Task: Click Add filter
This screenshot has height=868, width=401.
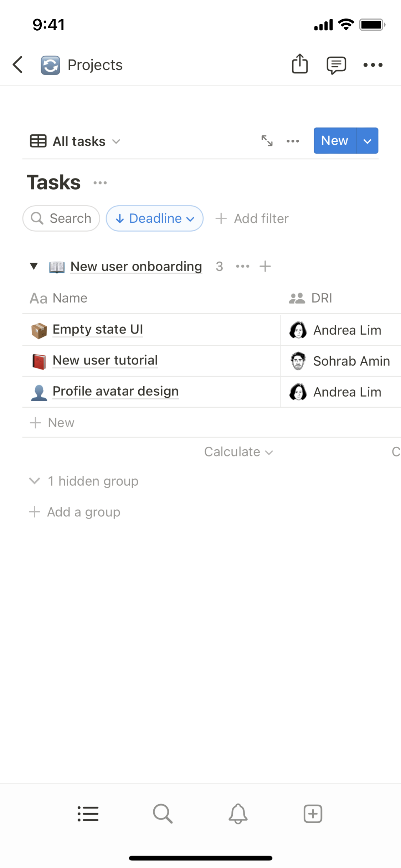Action: (x=252, y=218)
